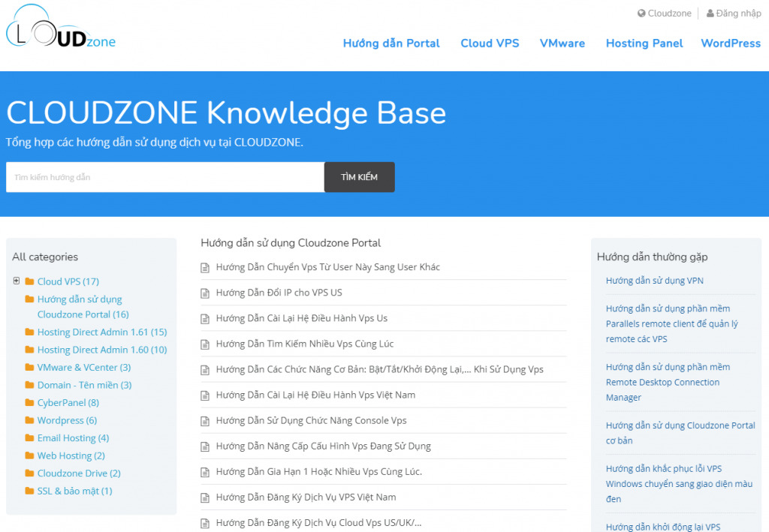Focus the Tìm kiếm hướng dẫn search field

tap(165, 178)
